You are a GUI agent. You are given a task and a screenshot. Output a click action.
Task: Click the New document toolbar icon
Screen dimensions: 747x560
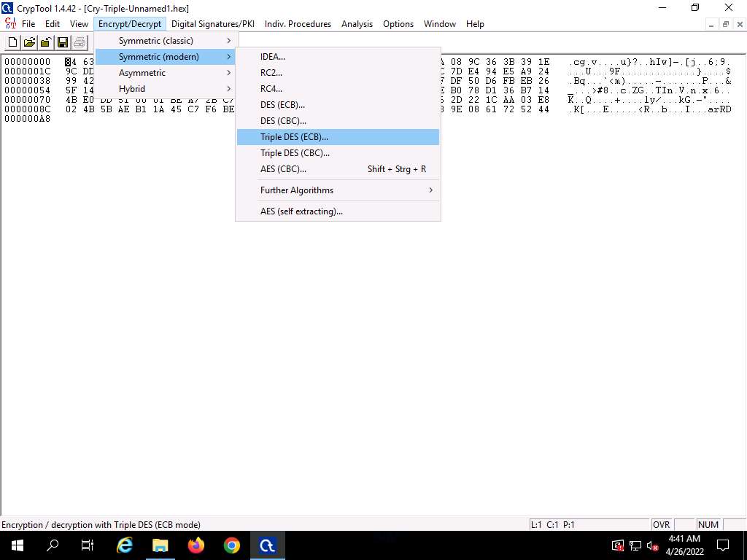coord(13,42)
